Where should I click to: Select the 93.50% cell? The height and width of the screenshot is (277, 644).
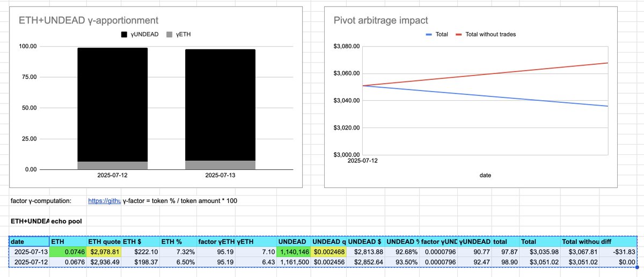[x=404, y=262]
